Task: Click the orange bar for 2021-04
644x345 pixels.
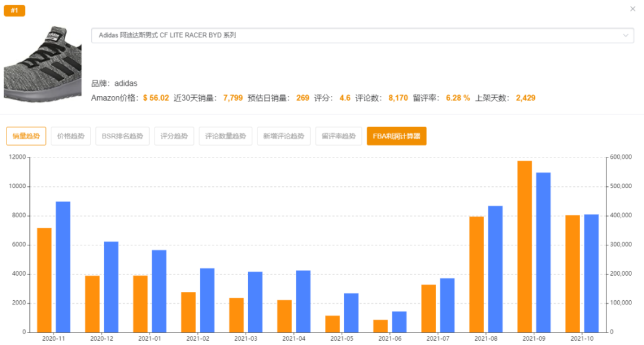Action: pos(284,316)
